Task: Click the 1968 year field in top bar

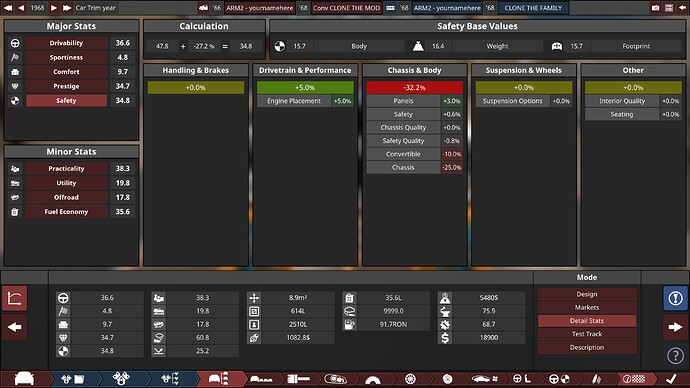Action: pos(37,8)
